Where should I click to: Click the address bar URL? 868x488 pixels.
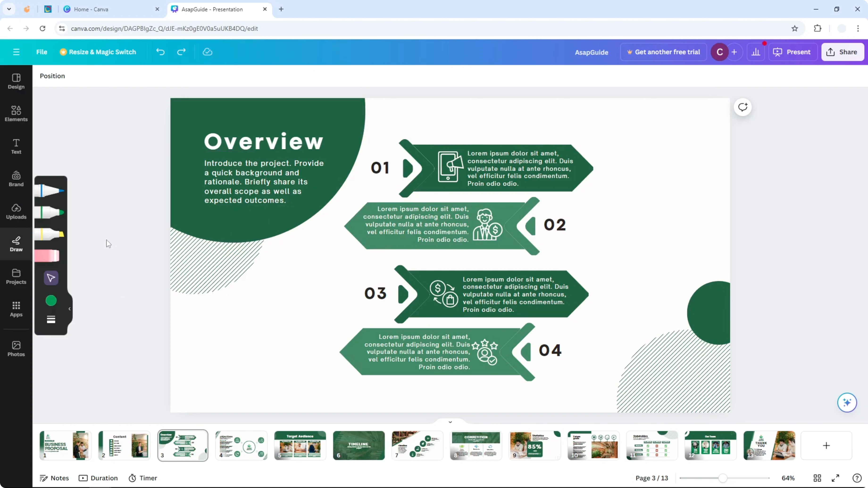pos(164,28)
